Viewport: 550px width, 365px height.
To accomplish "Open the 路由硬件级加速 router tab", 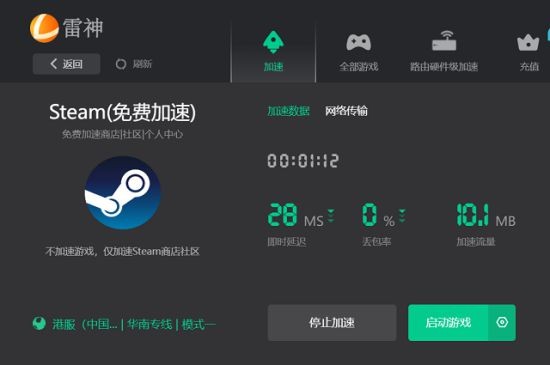I will (444, 52).
